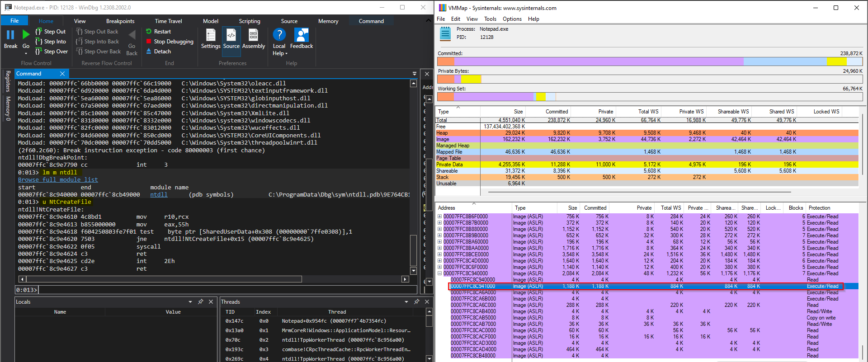The width and height of the screenshot is (868, 362).
Task: Expand the 00007FFC8B6F0000 address row
Action: tap(439, 216)
